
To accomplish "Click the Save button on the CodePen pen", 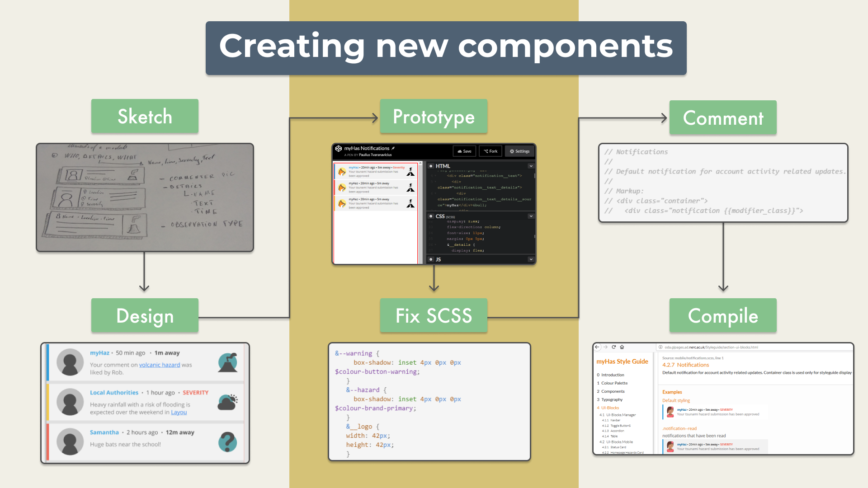I will tap(464, 151).
